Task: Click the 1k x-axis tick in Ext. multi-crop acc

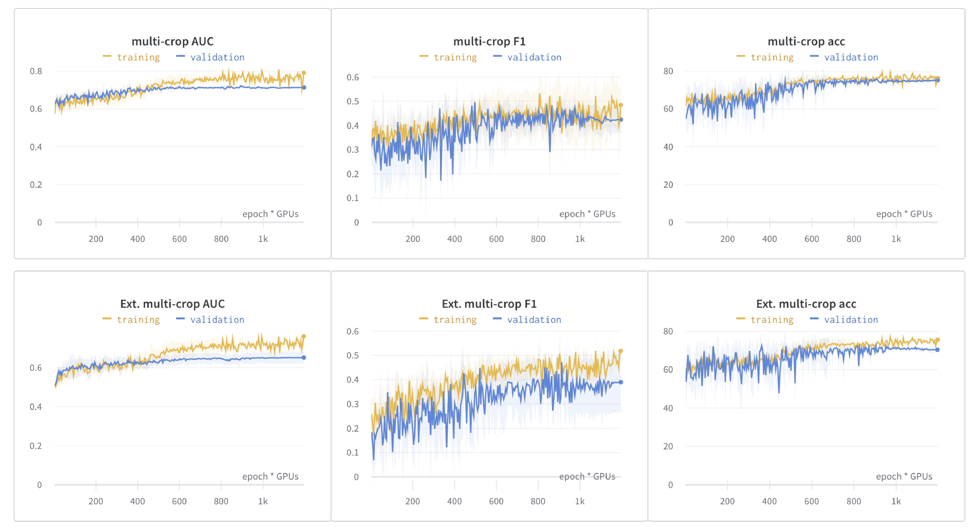Action: [896, 501]
